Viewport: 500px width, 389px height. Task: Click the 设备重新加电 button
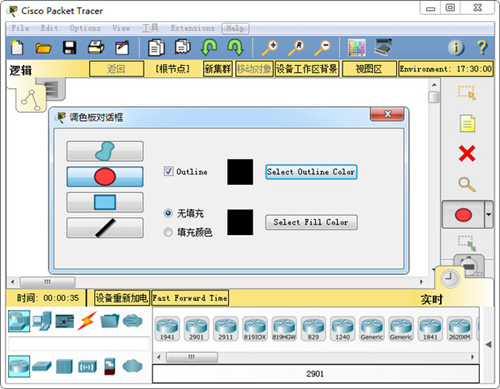tap(122, 298)
